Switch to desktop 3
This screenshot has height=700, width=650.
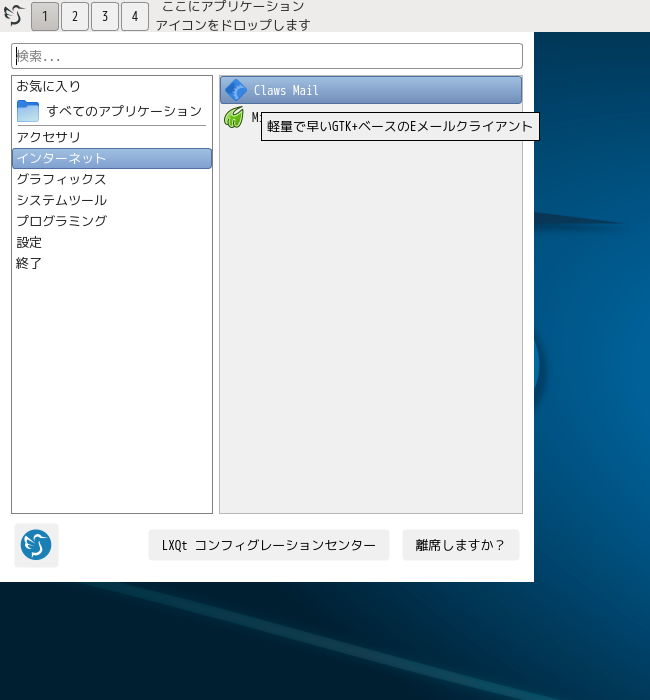pyautogui.click(x=105, y=17)
